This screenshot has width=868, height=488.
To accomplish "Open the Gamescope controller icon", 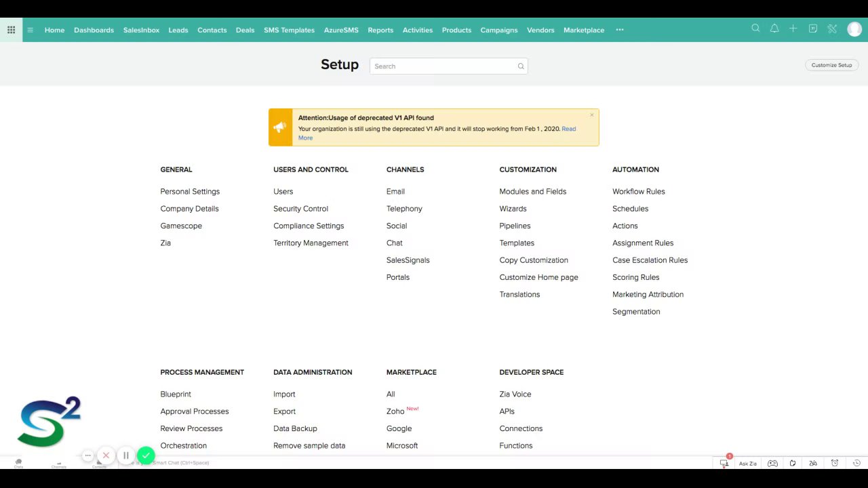I will [x=772, y=463].
